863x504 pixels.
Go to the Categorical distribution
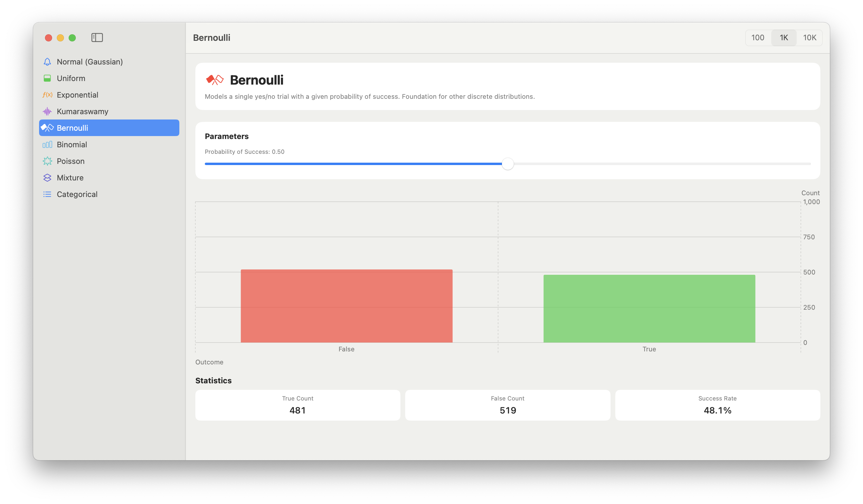(x=77, y=194)
